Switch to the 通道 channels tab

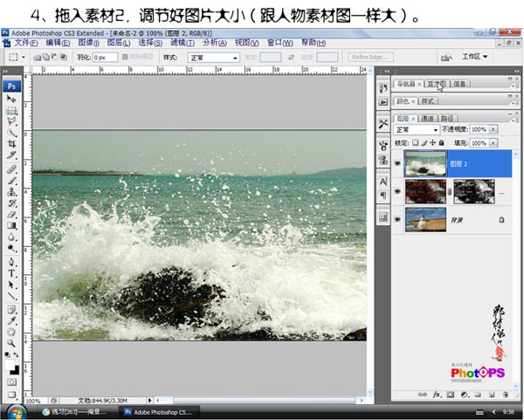(427, 117)
